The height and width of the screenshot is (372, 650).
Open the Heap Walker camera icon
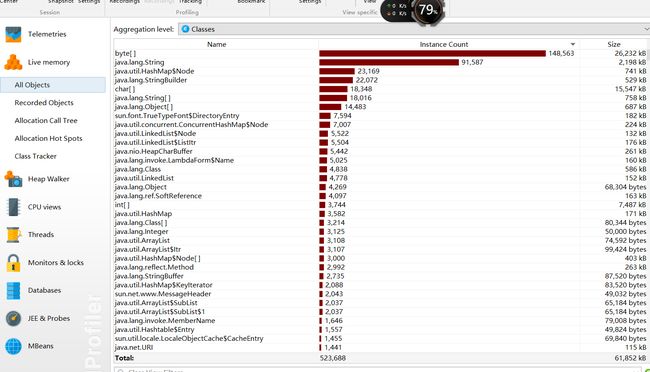(13, 179)
